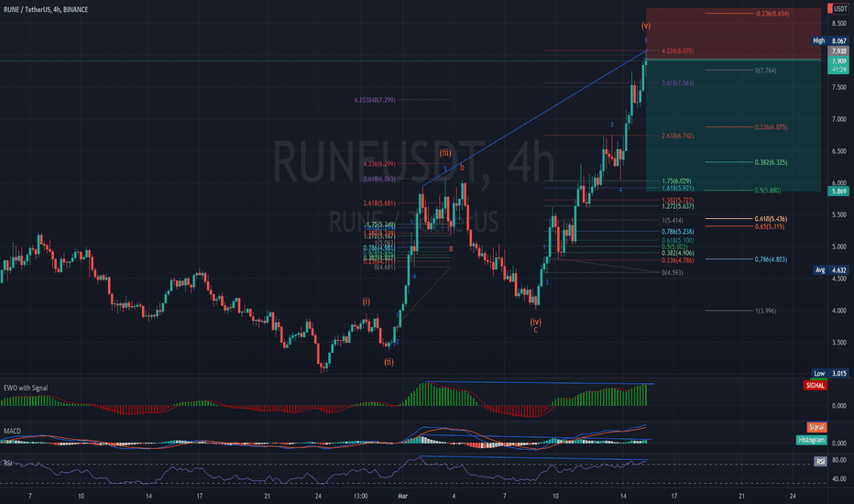Click the Avg 4.632 price label
The height and width of the screenshot is (504, 854).
click(x=831, y=270)
